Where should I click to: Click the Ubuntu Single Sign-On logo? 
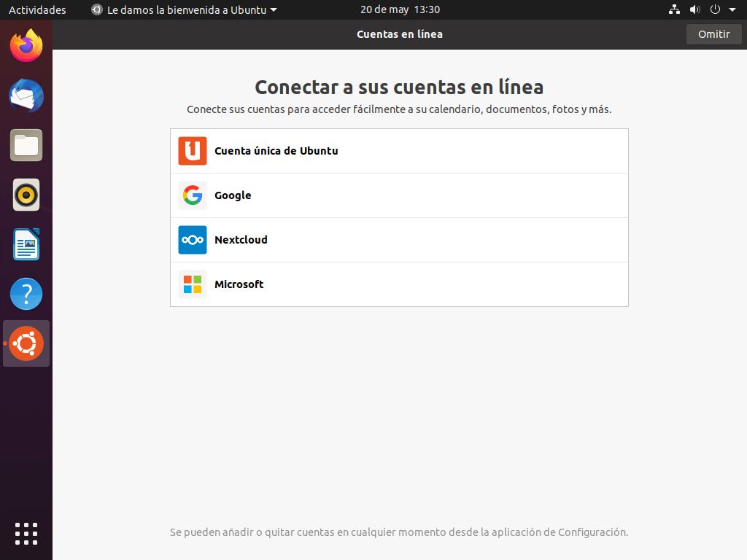[193, 151]
